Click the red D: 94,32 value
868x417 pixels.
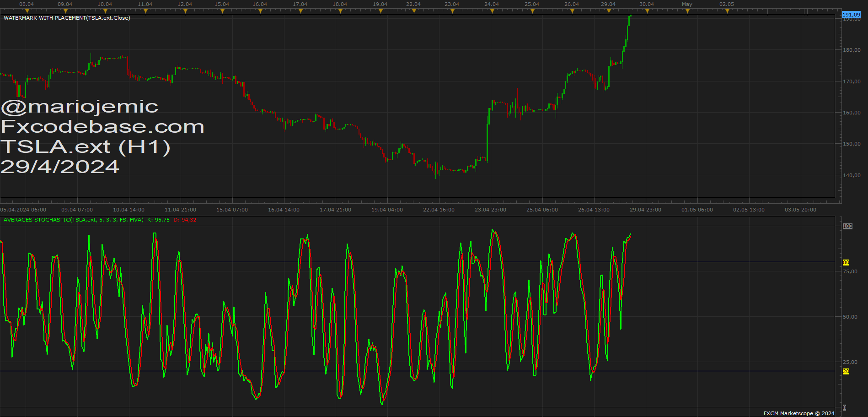coord(185,220)
